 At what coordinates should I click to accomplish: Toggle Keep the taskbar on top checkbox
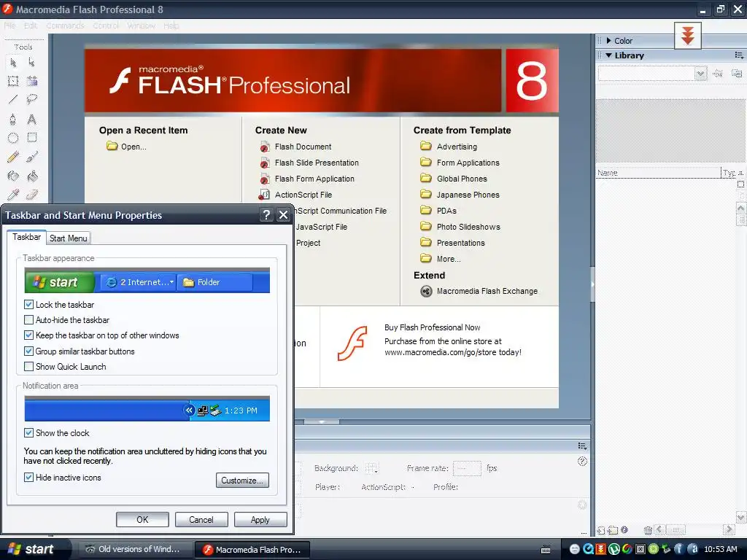click(28, 335)
